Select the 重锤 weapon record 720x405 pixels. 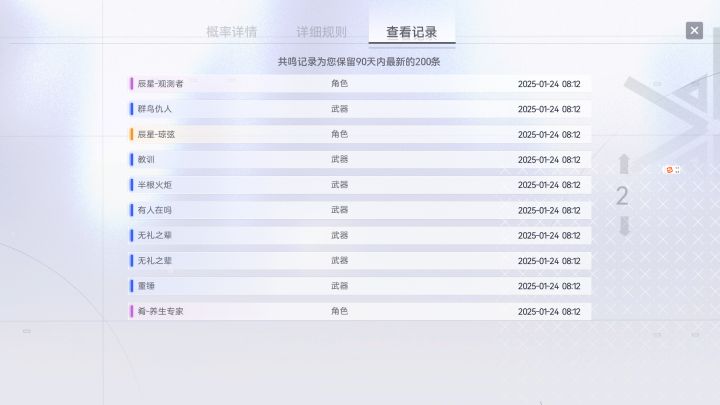tap(360, 286)
